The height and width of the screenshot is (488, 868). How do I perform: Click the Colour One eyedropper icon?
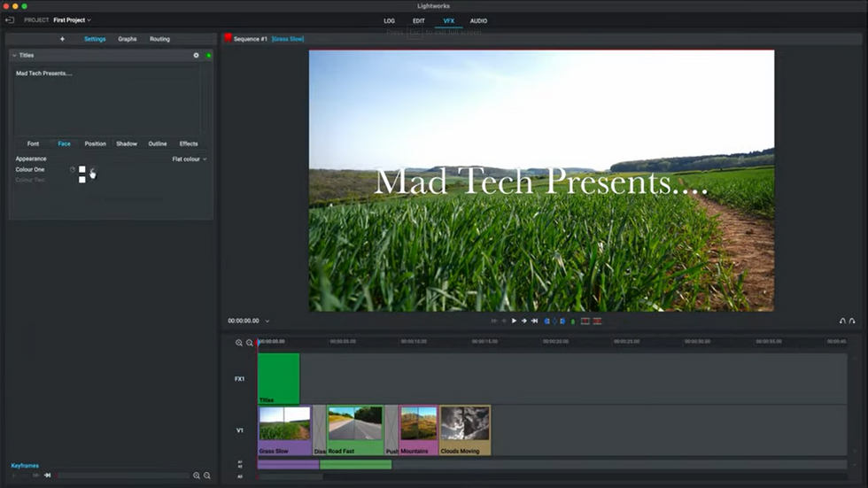click(92, 169)
